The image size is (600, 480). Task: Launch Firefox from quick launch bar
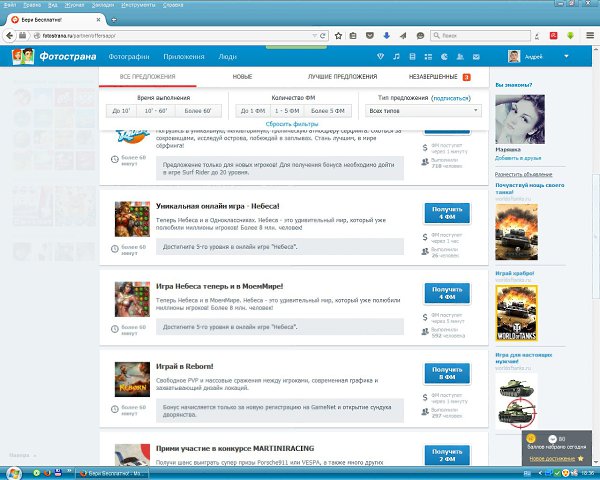(x=47, y=473)
